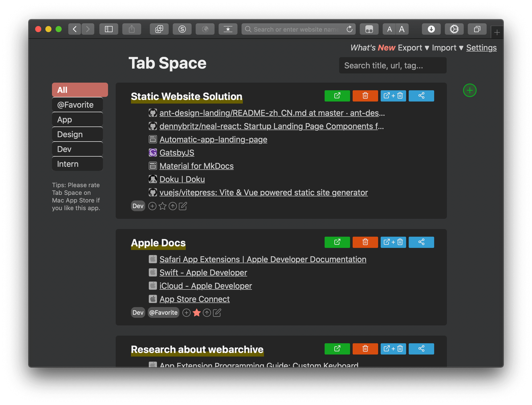Image resolution: width=532 pixels, height=405 pixels.
Task: Click the Search title, url, tag field
Action: pyautogui.click(x=392, y=66)
